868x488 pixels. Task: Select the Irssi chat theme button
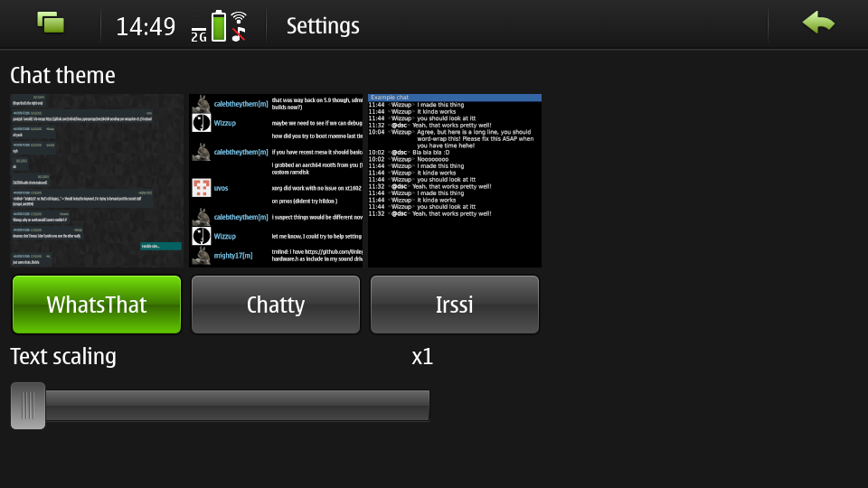click(455, 305)
